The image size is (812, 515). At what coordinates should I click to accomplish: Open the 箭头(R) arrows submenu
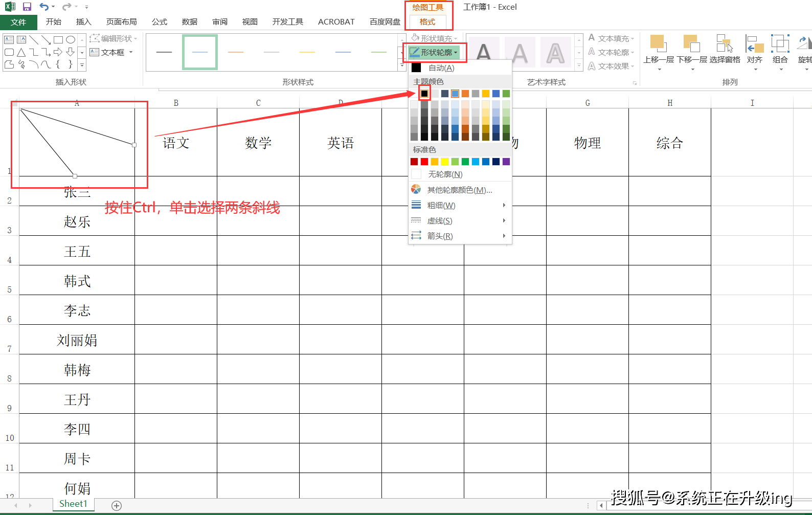pyautogui.click(x=460, y=236)
